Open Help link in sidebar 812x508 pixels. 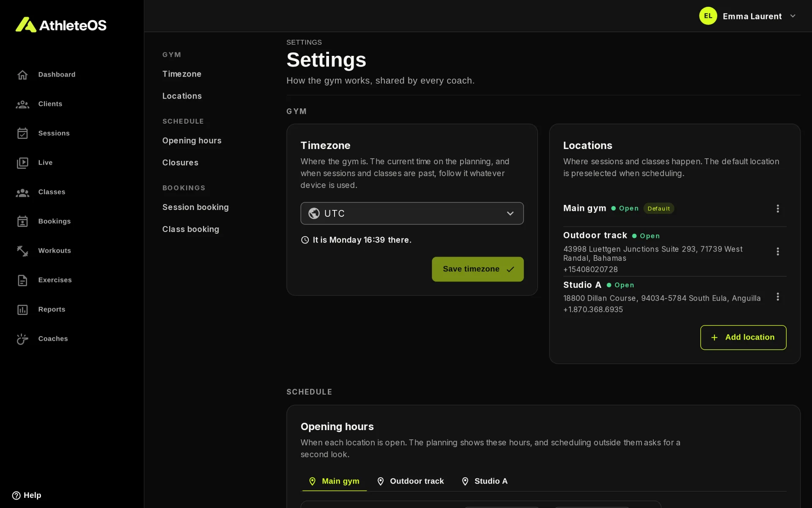[x=27, y=495]
